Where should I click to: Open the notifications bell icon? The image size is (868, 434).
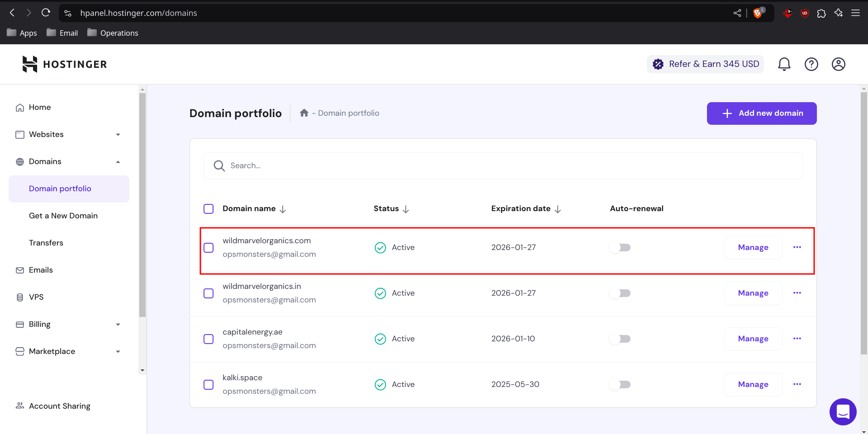784,64
